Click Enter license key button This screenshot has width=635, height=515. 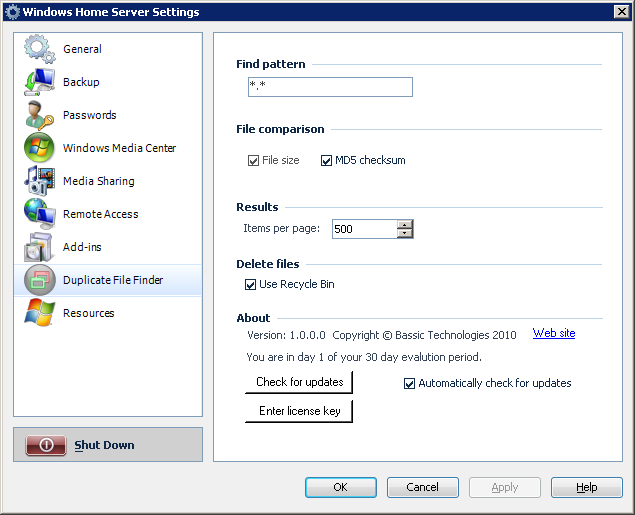point(299,411)
